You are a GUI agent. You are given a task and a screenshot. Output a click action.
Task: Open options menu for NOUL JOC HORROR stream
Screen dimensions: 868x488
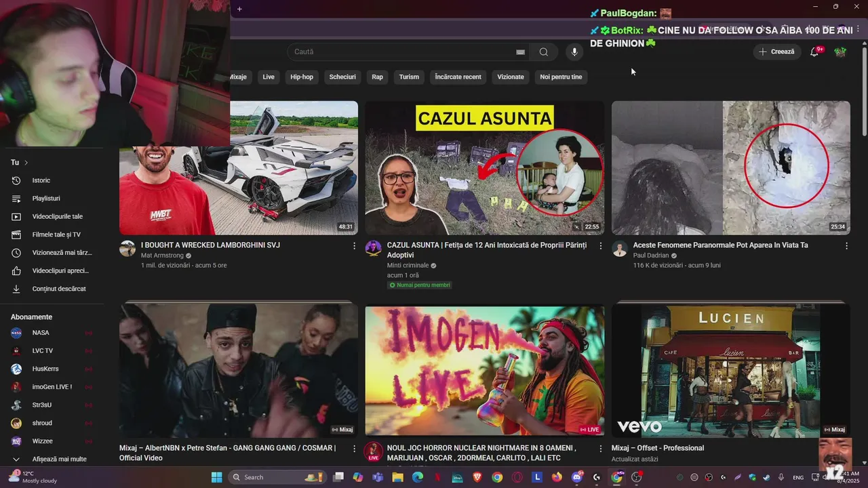[x=600, y=449]
